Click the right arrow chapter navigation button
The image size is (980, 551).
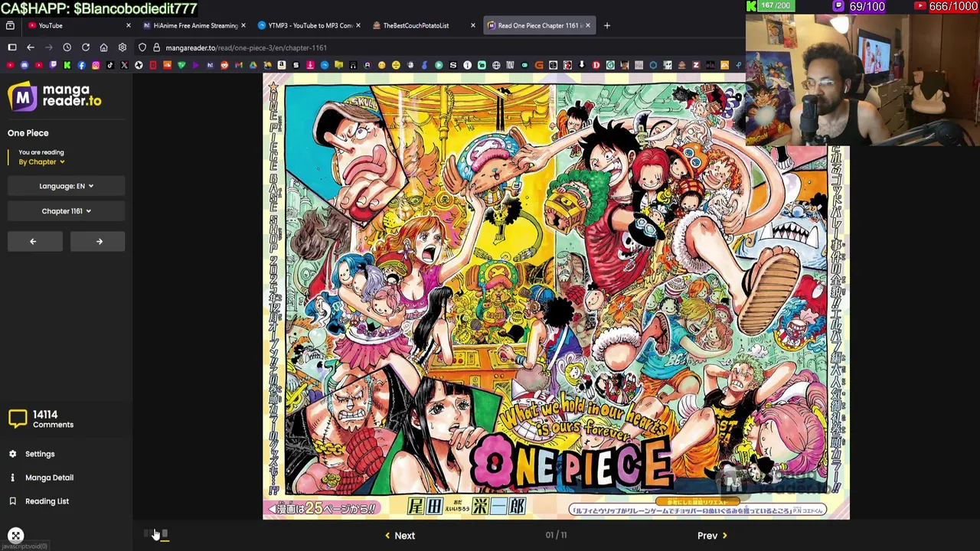tap(98, 241)
